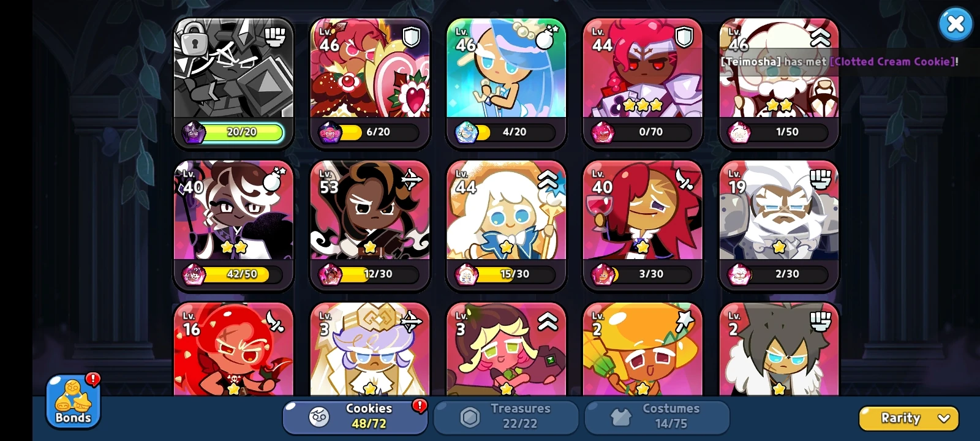
Task: Tap the padlock on the locked cookie
Action: point(194,39)
